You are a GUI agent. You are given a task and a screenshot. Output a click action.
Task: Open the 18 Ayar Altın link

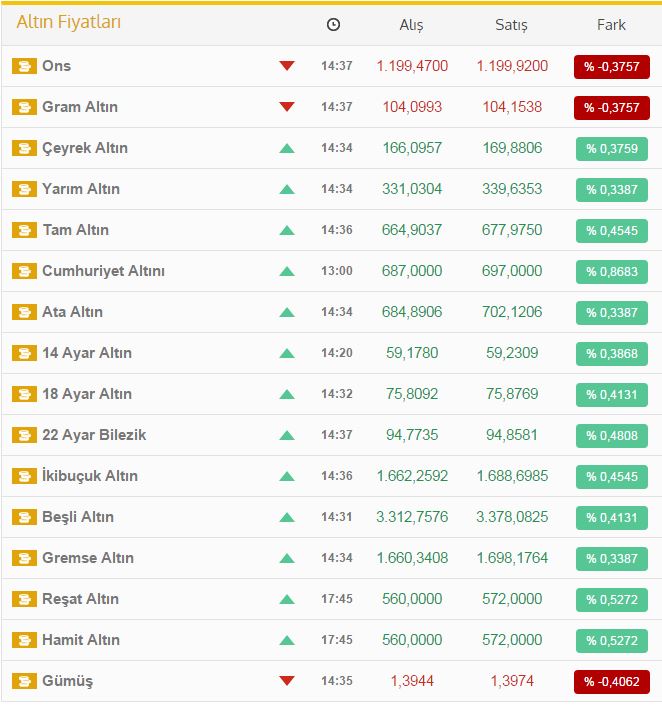click(x=87, y=394)
